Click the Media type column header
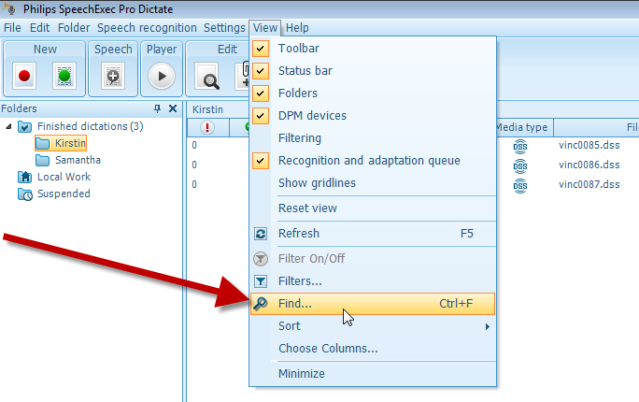639x402 pixels. pyautogui.click(x=522, y=128)
